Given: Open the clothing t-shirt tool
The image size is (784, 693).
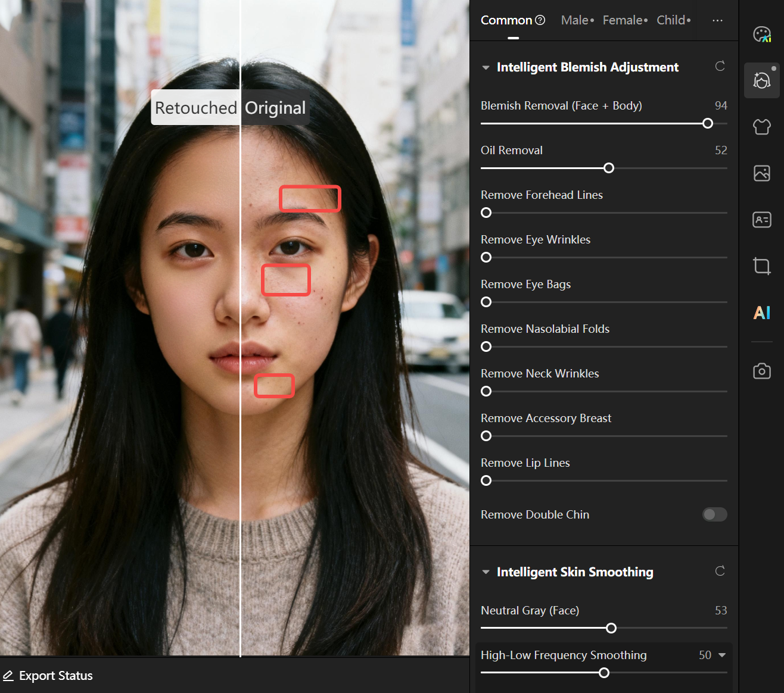Looking at the screenshot, I should (x=761, y=127).
